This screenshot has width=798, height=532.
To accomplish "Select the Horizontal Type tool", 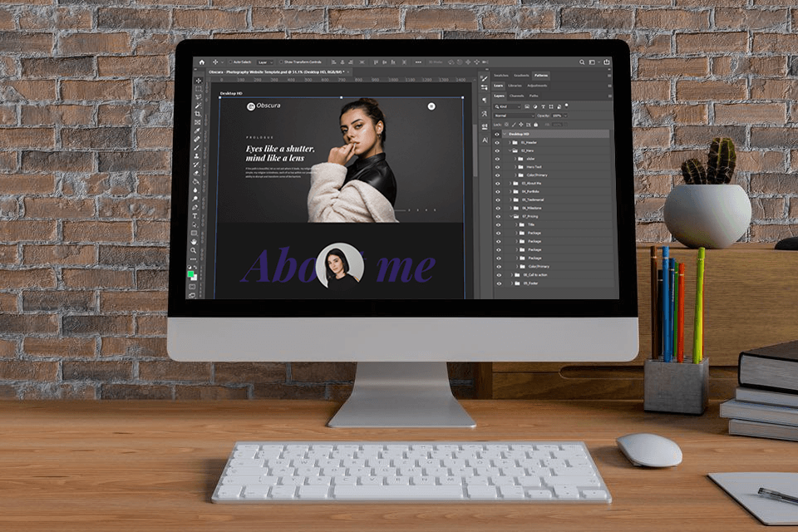I will (195, 216).
